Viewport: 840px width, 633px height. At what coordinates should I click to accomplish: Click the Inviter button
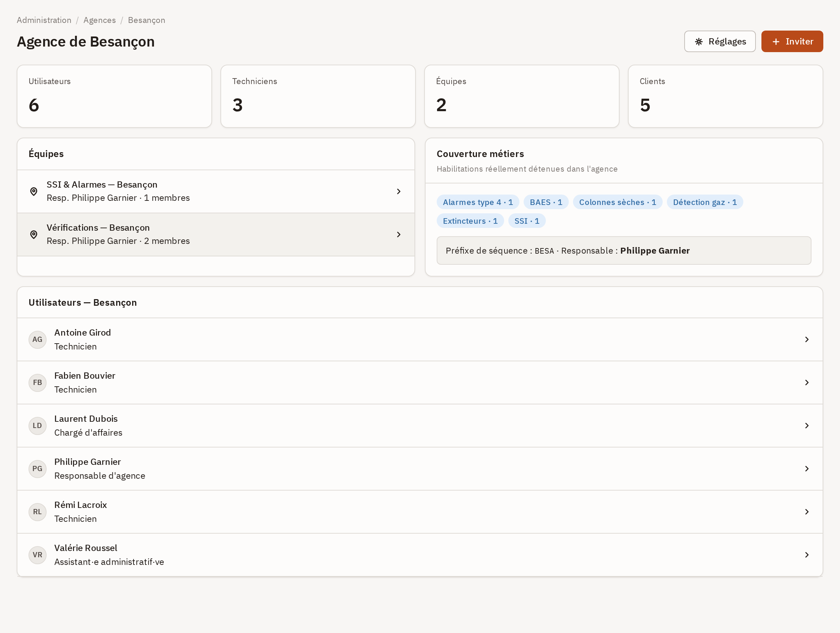[792, 41]
